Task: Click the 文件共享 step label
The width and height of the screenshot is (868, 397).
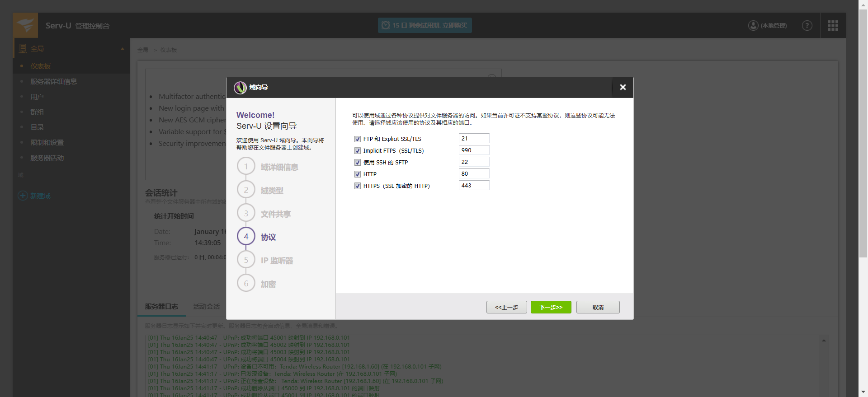Action: 275,214
